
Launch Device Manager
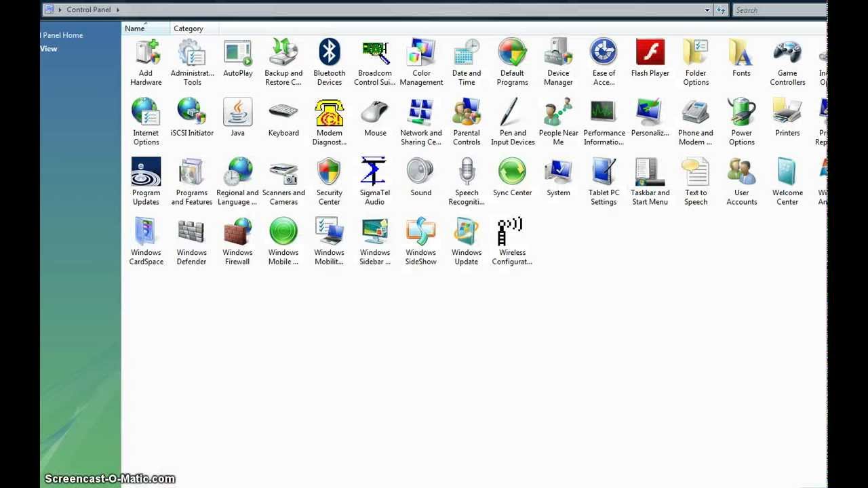click(558, 62)
